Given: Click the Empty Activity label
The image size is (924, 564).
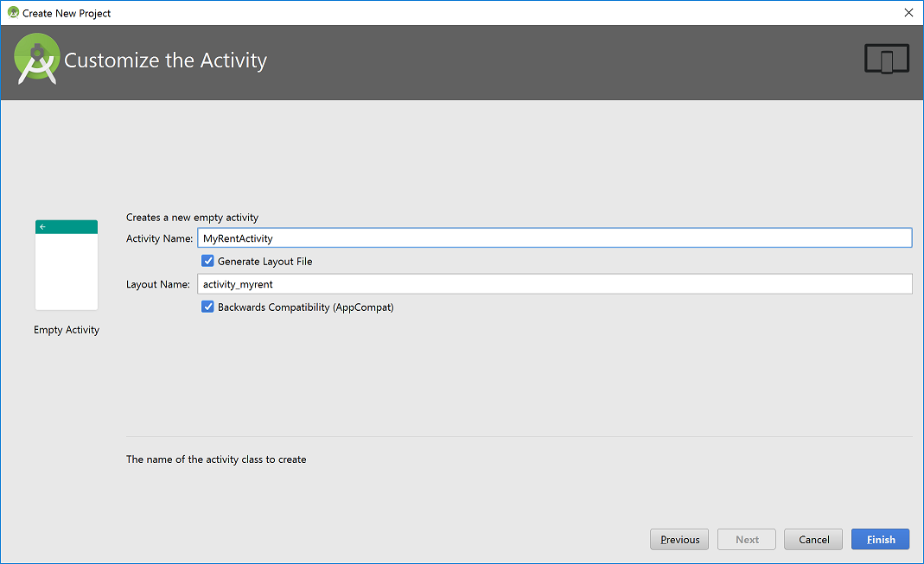Looking at the screenshot, I should [67, 329].
